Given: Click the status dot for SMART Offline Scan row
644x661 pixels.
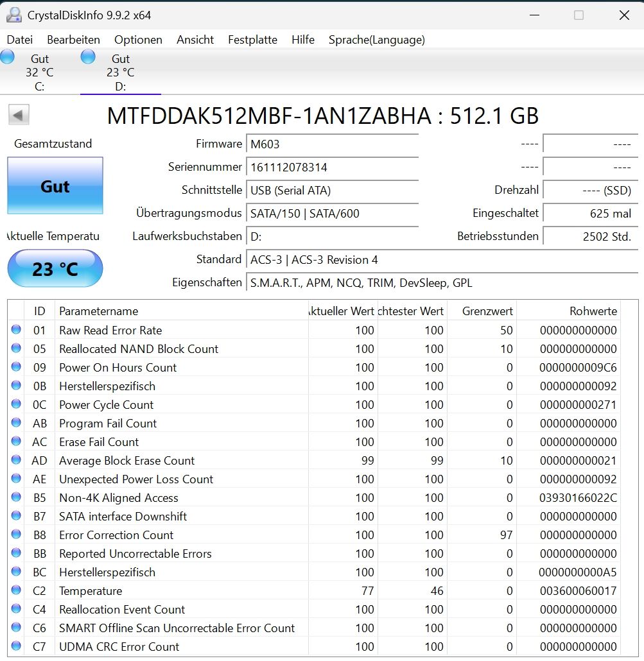Looking at the screenshot, I should click(16, 627).
